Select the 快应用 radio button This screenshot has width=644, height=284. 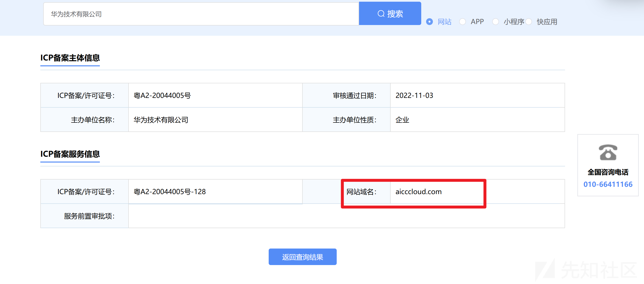click(x=529, y=22)
